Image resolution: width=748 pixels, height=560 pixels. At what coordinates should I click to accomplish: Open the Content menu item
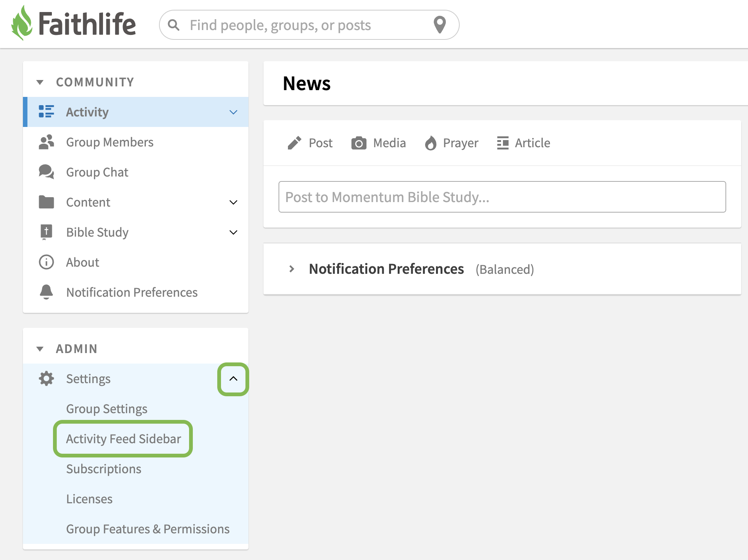pyautogui.click(x=136, y=202)
